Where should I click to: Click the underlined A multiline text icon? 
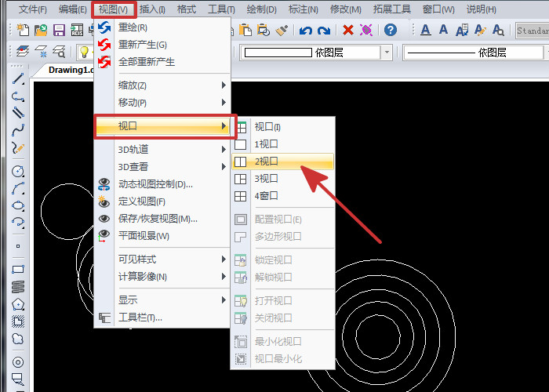[x=425, y=30]
